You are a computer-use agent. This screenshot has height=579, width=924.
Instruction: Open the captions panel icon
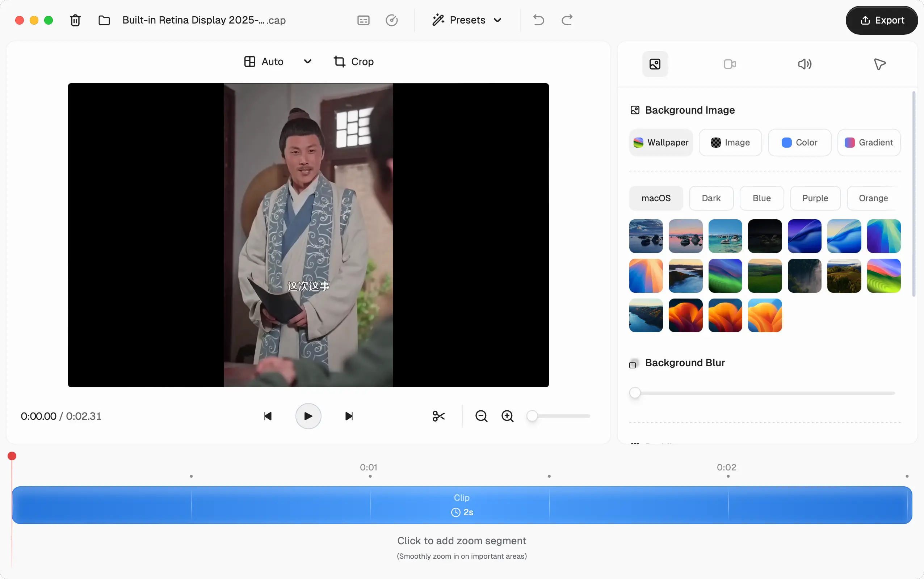coord(363,20)
